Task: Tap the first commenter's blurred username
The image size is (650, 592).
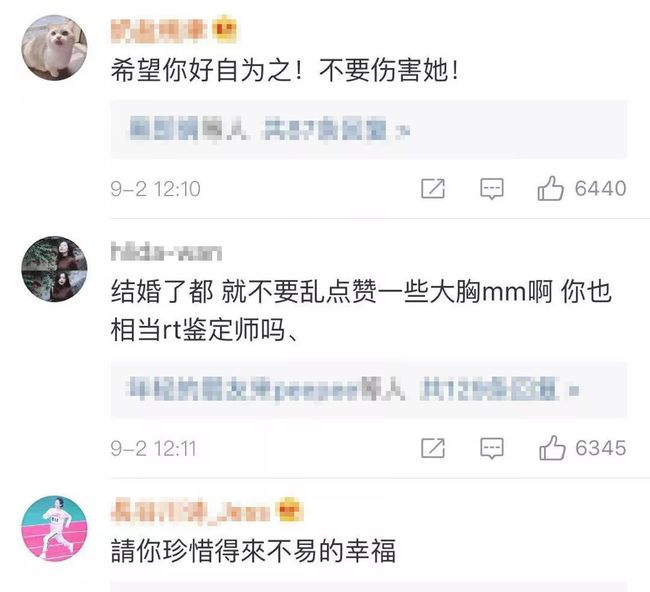Action: [159, 30]
